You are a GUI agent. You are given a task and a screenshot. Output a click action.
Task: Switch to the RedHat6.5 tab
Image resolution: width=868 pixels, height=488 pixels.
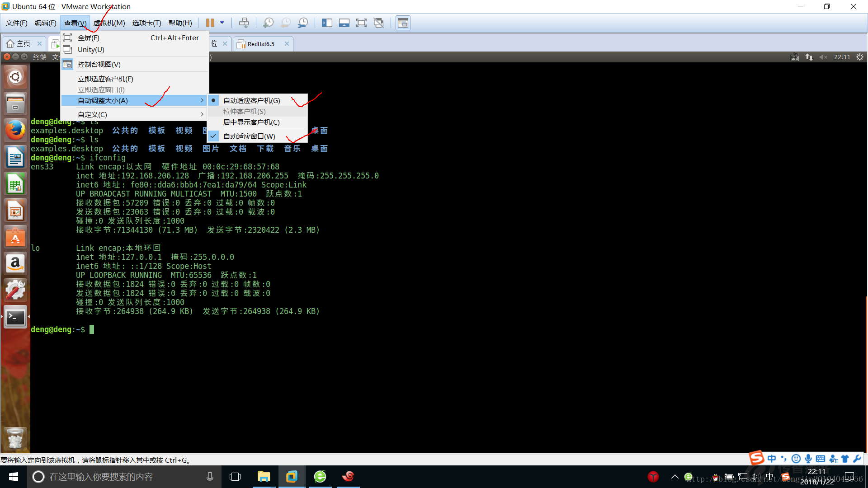tap(261, 43)
